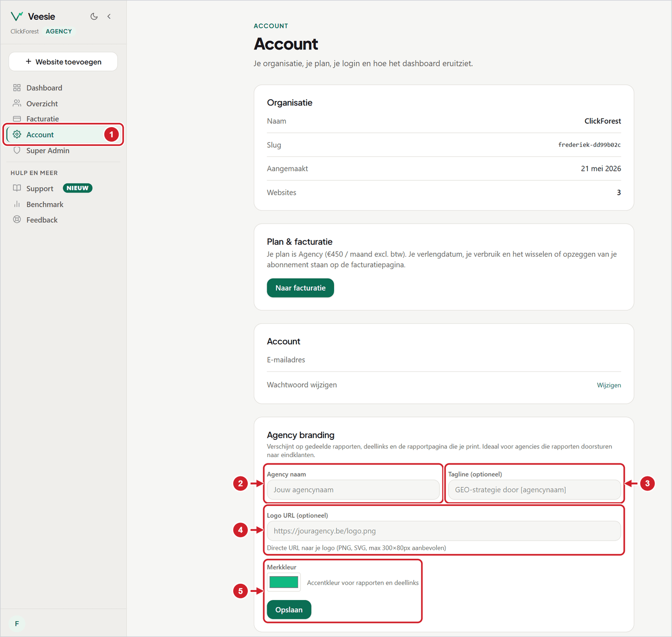Save branding with the Opslaan button
The image size is (672, 637).
(x=289, y=610)
